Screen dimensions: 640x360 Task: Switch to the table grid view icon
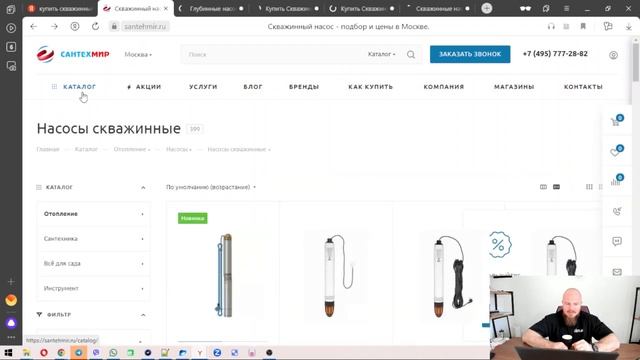point(543,187)
